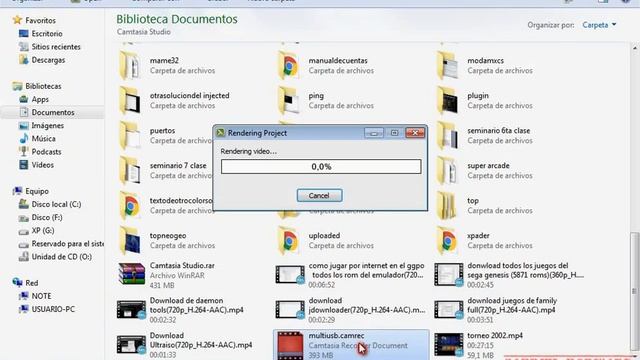The height and width of the screenshot is (360, 640).
Task: Select the seminario 7 clase folder icon
Action: pyautogui.click(x=130, y=171)
